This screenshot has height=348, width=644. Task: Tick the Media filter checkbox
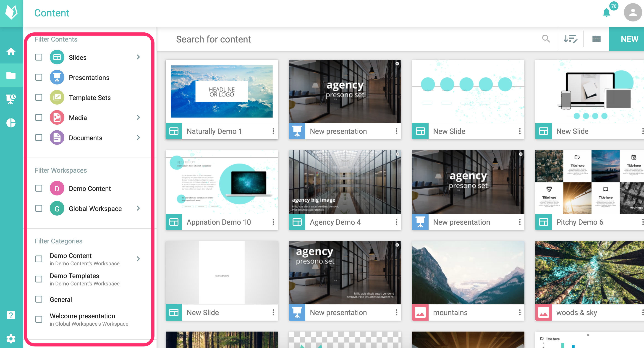point(39,117)
